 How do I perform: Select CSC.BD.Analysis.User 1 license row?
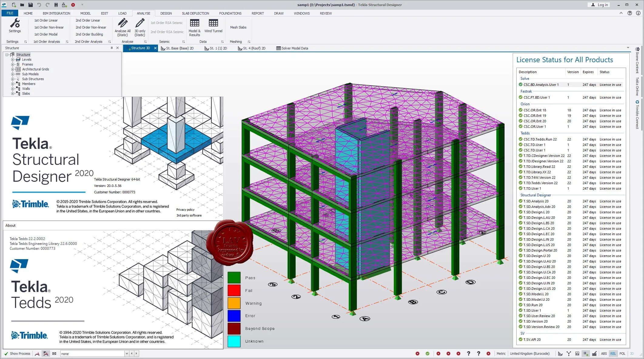(x=541, y=85)
